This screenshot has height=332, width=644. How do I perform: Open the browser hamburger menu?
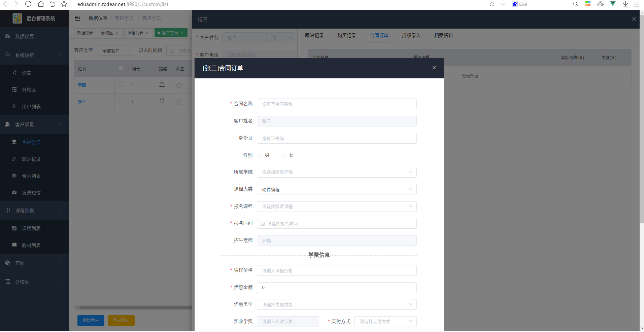point(637,4)
